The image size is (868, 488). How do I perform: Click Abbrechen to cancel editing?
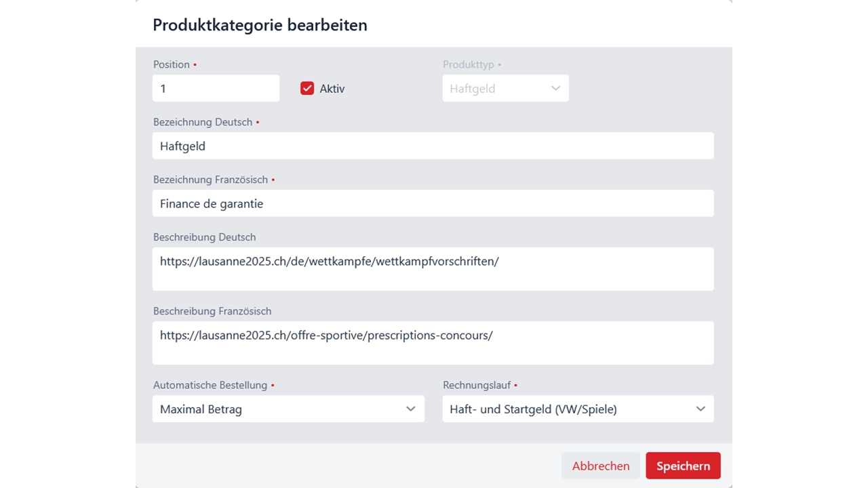pyautogui.click(x=601, y=466)
